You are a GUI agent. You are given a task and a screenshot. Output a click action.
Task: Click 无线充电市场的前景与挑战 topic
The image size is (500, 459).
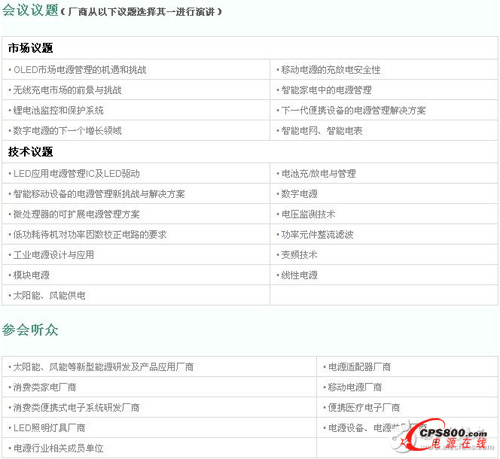pos(67,90)
